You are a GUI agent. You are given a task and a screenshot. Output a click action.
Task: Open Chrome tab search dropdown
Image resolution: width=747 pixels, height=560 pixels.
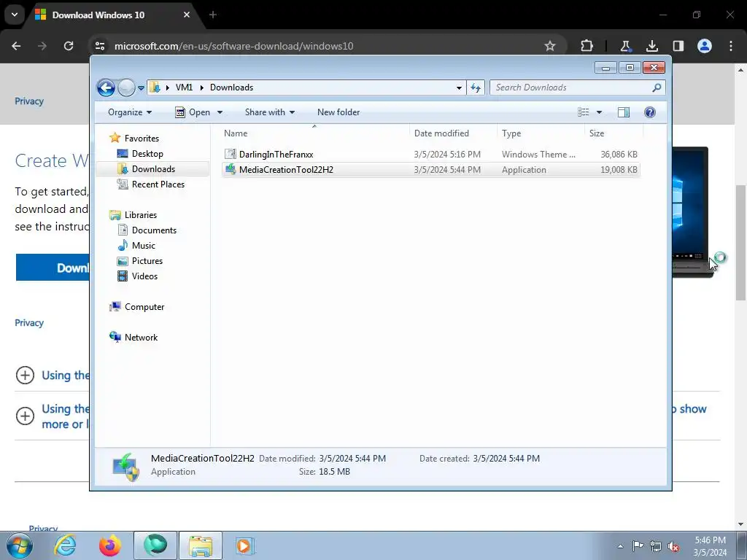click(x=15, y=15)
